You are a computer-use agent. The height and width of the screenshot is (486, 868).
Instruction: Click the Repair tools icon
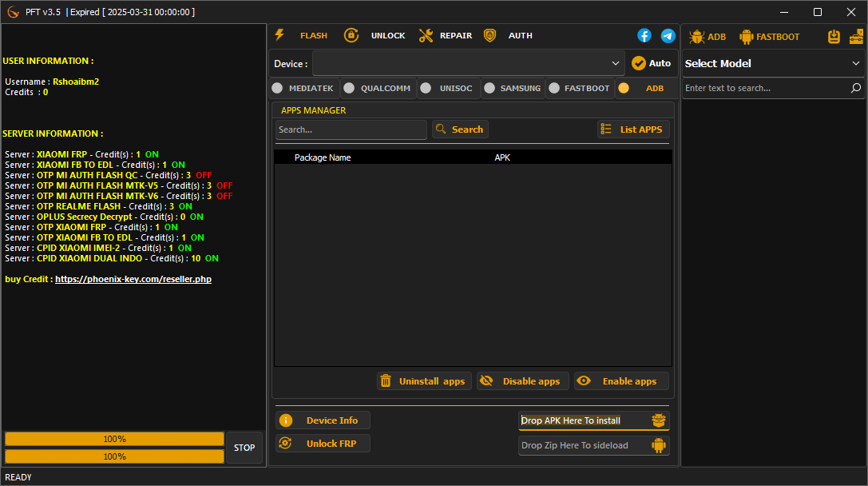click(x=426, y=35)
